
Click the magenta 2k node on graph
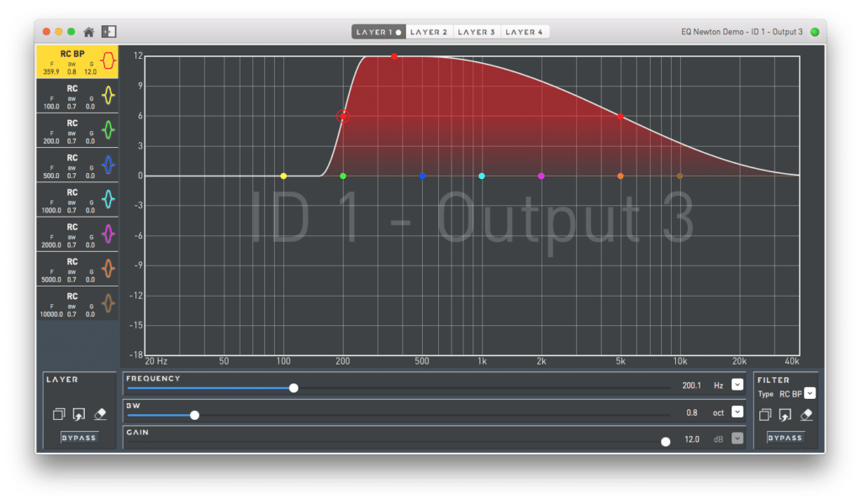pos(541,176)
